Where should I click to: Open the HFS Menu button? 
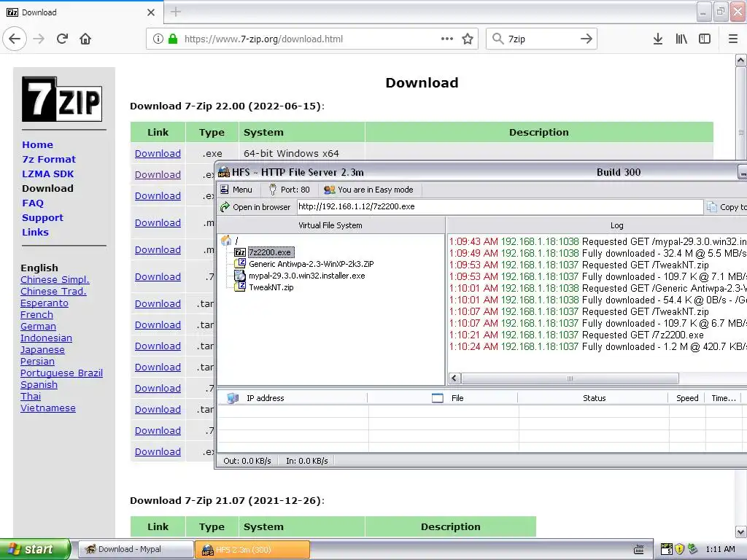coord(236,190)
